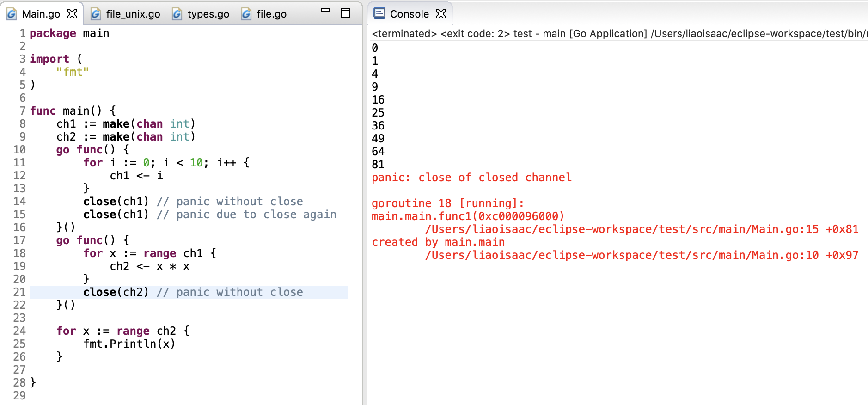Close the Main.go editor tab
The height and width of the screenshot is (405, 868).
pos(72,14)
